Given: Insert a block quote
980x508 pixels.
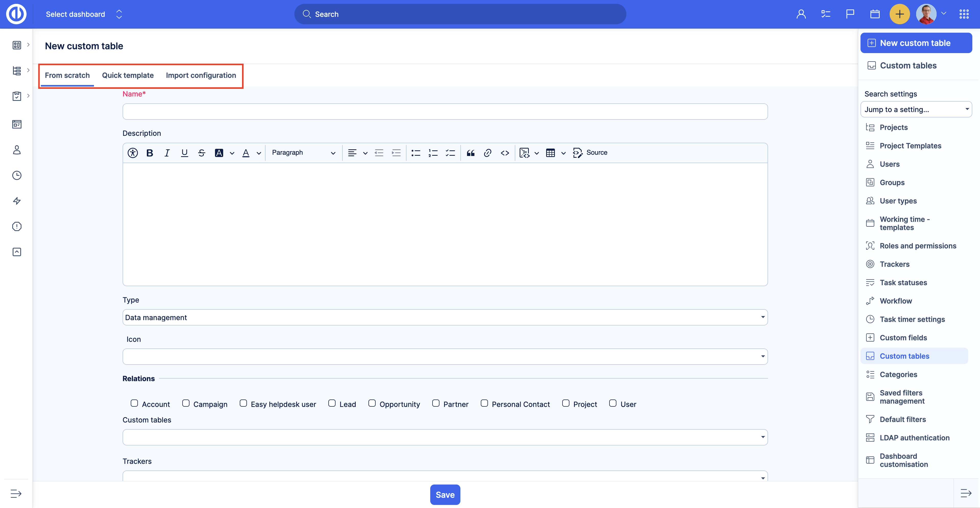Looking at the screenshot, I should (471, 153).
